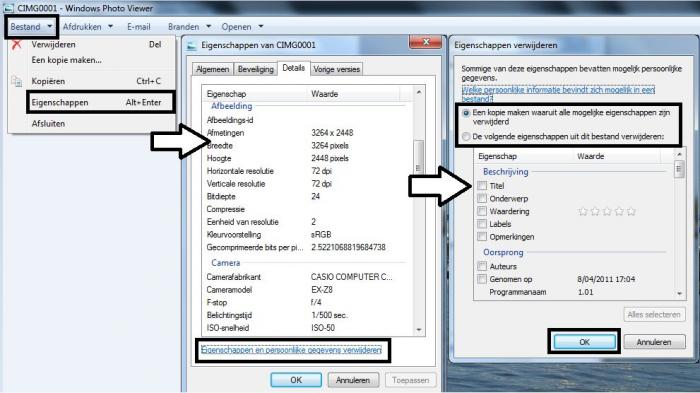The height and width of the screenshot is (393, 700).
Task: Select the Details tab
Action: [x=293, y=68]
